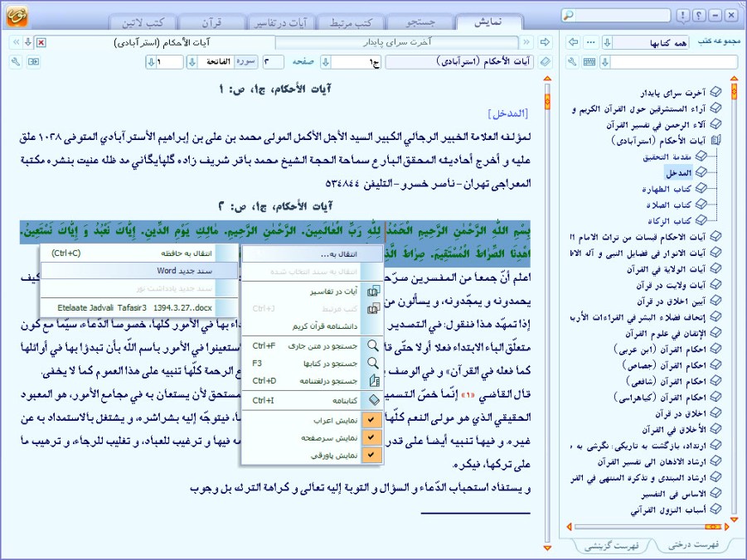Click the [المدخل] heading link
The width and height of the screenshot is (747, 560).
tap(508, 113)
